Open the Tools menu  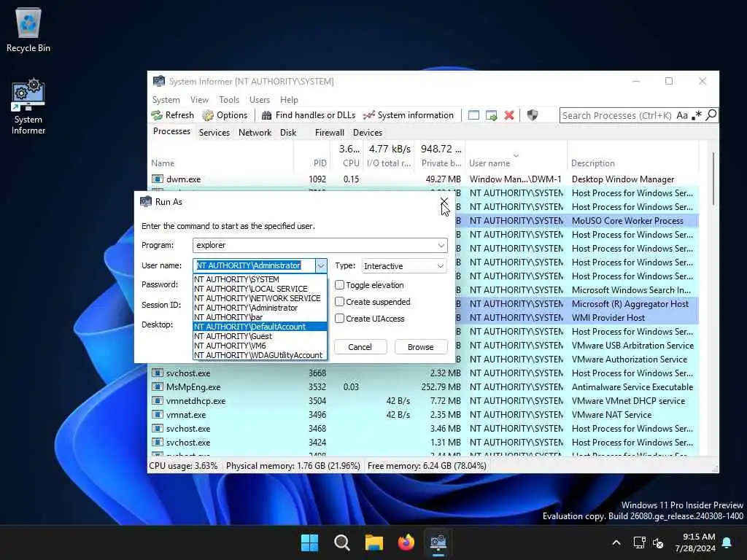228,99
